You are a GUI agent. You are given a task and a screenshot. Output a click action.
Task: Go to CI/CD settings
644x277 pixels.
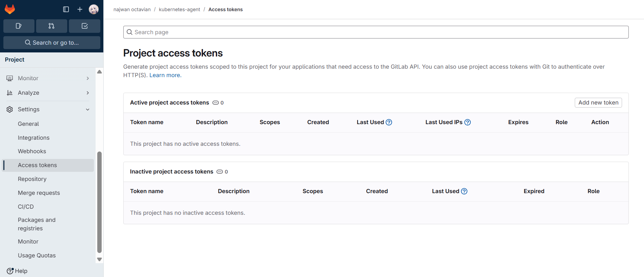(26, 207)
